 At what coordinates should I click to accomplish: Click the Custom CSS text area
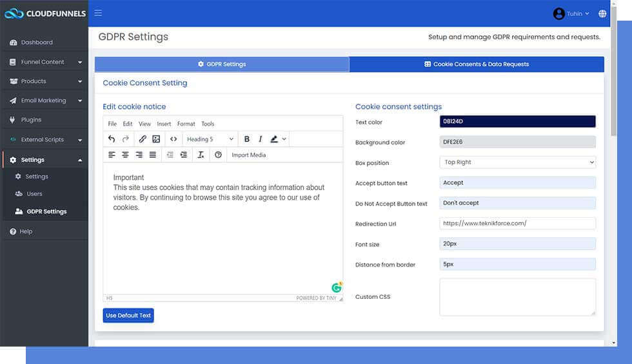tap(517, 297)
